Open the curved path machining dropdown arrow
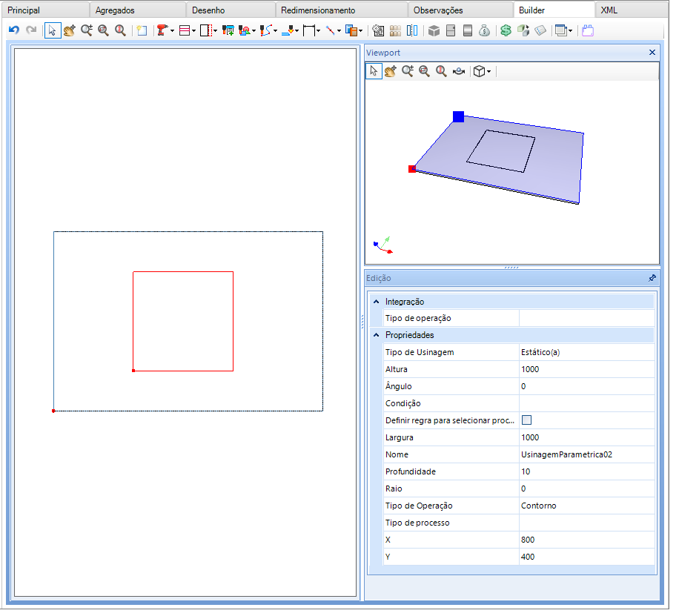 coord(276,31)
